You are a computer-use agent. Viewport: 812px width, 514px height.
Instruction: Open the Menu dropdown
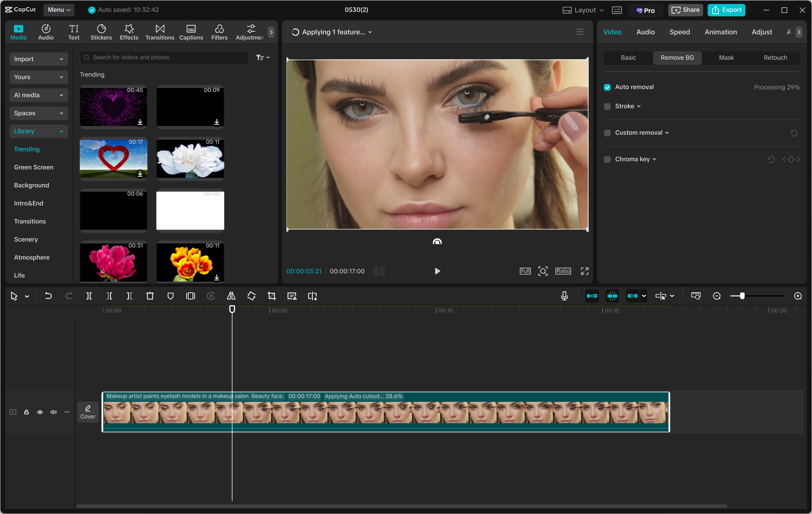[x=59, y=10]
